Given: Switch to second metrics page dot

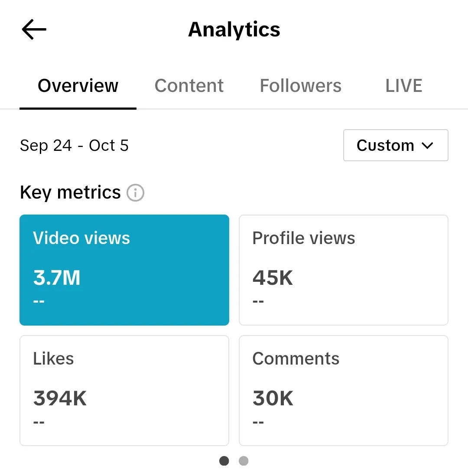Looking at the screenshot, I should point(244,461).
